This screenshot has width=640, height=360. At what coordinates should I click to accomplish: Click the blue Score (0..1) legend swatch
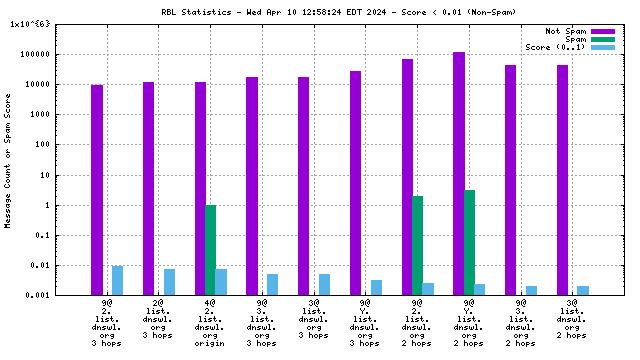tap(603, 48)
